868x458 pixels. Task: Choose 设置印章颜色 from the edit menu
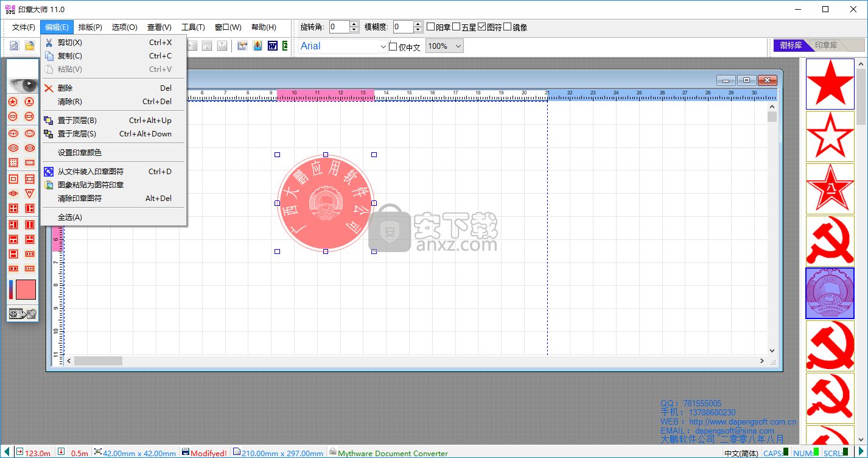pos(113,153)
